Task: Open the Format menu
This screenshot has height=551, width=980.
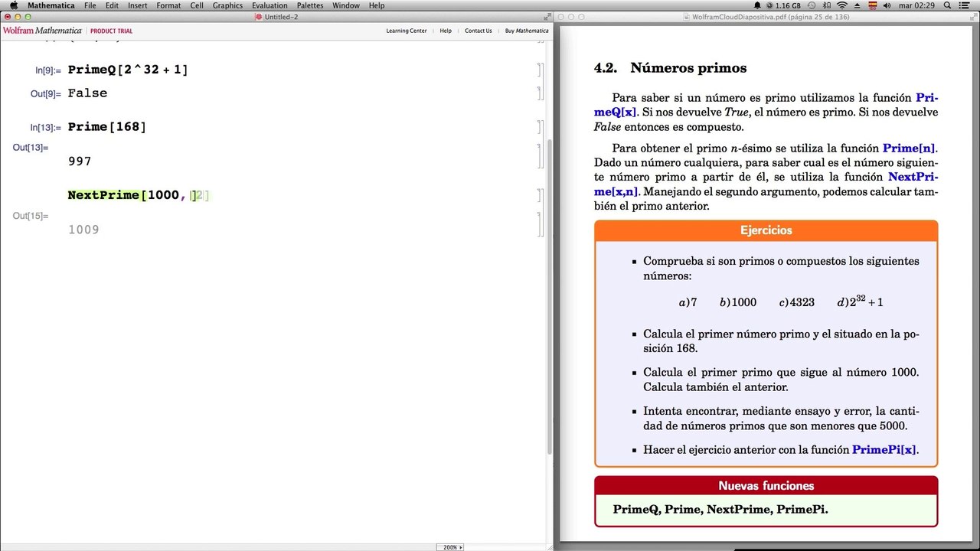Action: (168, 5)
